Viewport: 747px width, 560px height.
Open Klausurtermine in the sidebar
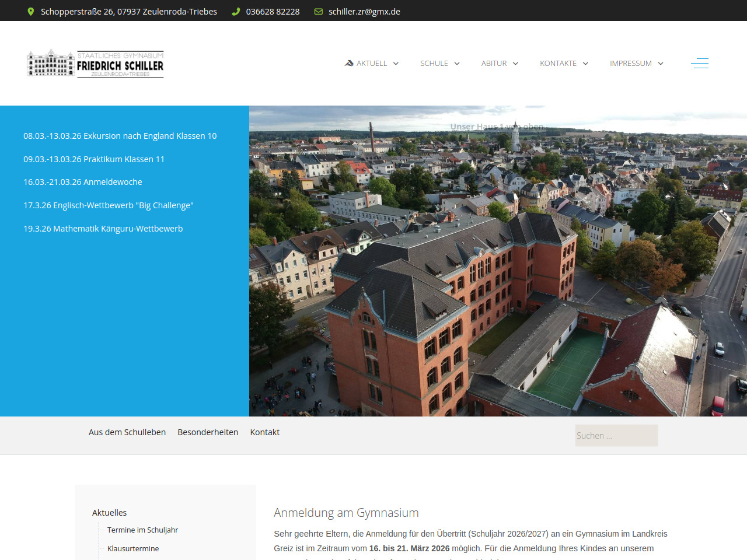coord(133,548)
